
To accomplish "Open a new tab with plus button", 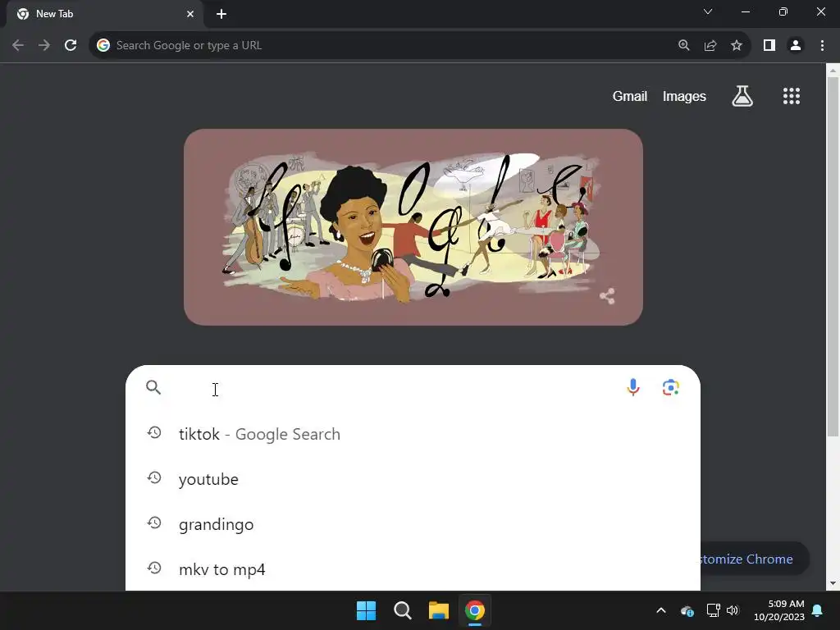I will coord(221,14).
